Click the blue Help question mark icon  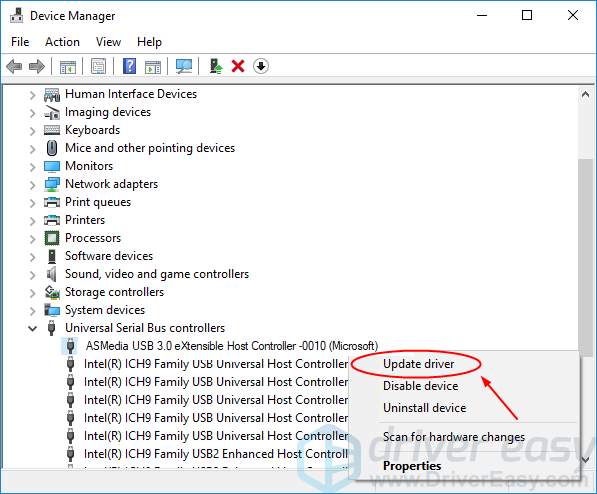click(129, 66)
